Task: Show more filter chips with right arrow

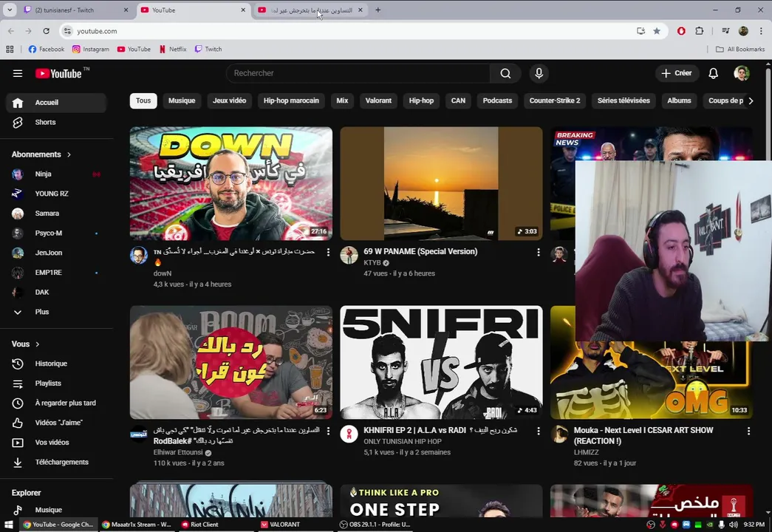Action: [x=751, y=100]
